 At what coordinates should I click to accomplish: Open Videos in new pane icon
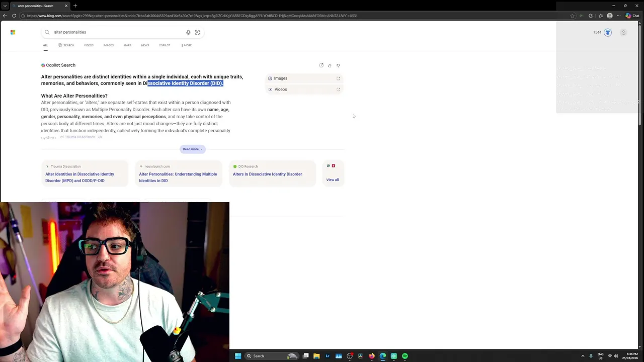(x=338, y=89)
